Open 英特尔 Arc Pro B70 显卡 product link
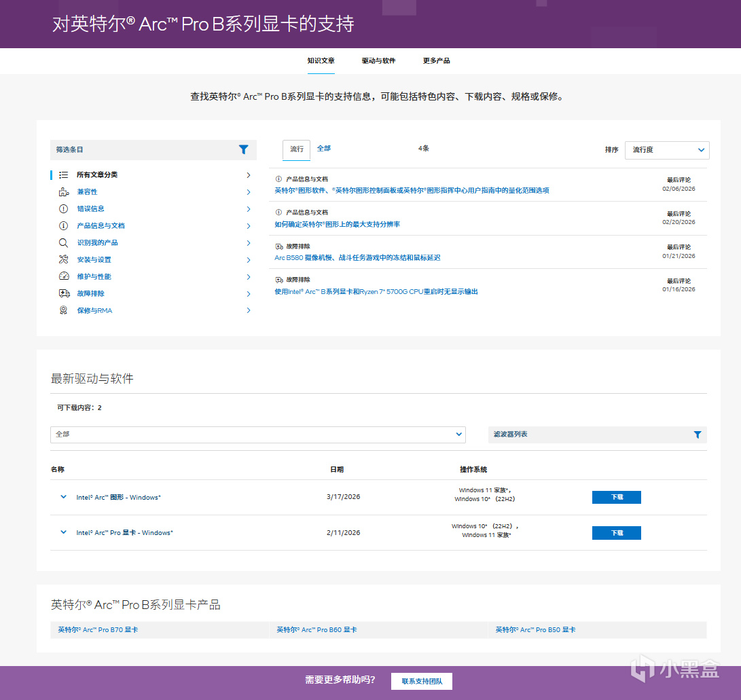This screenshot has width=741, height=700. [x=98, y=630]
